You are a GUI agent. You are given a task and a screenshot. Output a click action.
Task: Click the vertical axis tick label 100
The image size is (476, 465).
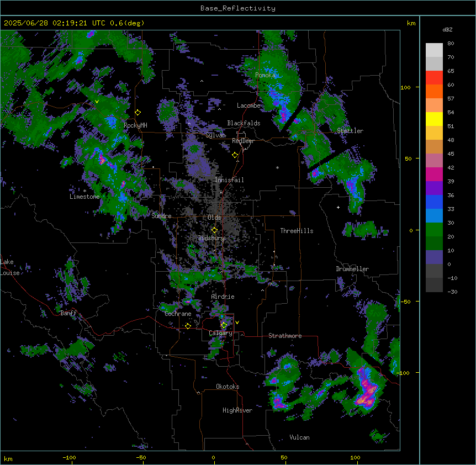click(x=405, y=87)
